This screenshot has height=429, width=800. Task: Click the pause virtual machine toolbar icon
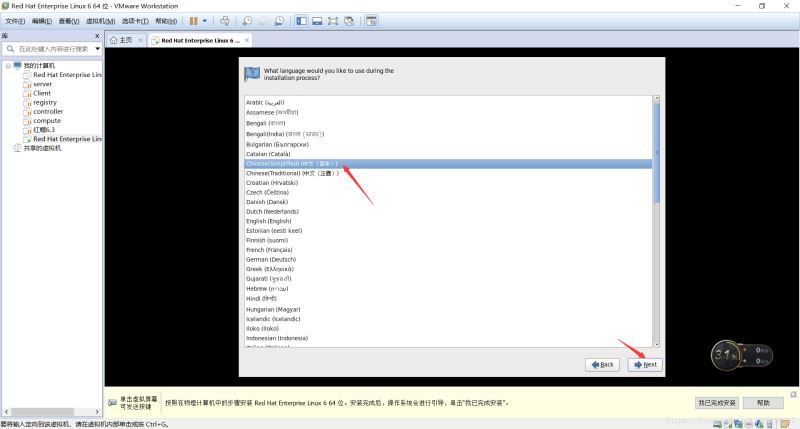pyautogui.click(x=194, y=20)
